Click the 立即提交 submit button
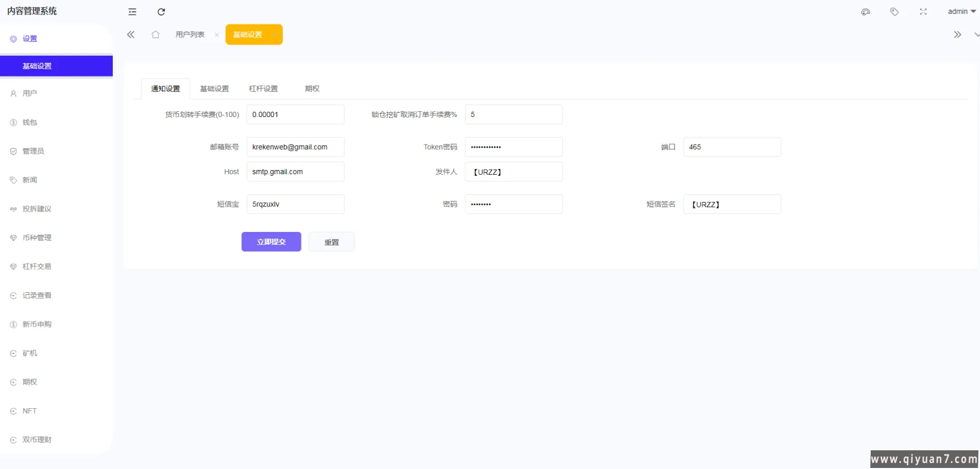 pos(271,242)
